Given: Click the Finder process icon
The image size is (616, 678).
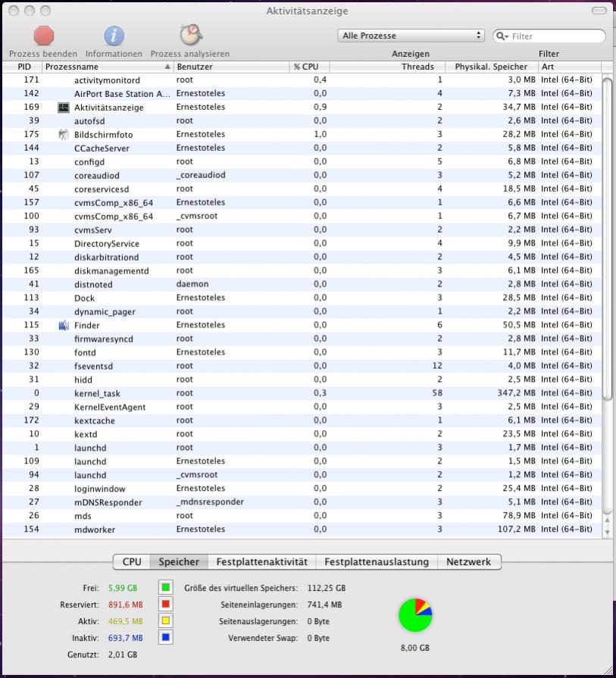Looking at the screenshot, I should click(64, 325).
